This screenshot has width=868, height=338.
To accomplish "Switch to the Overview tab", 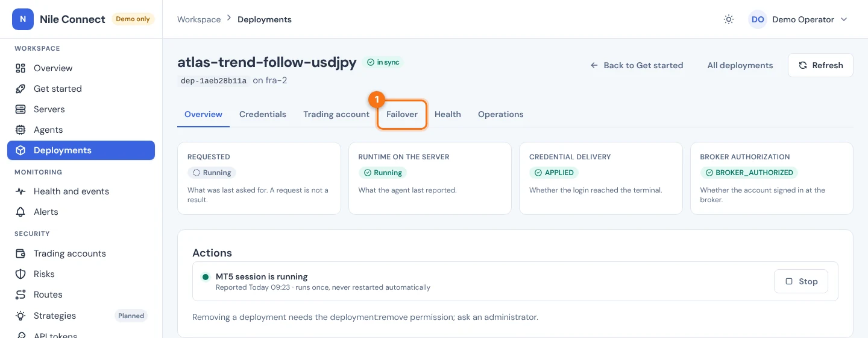I will (x=203, y=114).
